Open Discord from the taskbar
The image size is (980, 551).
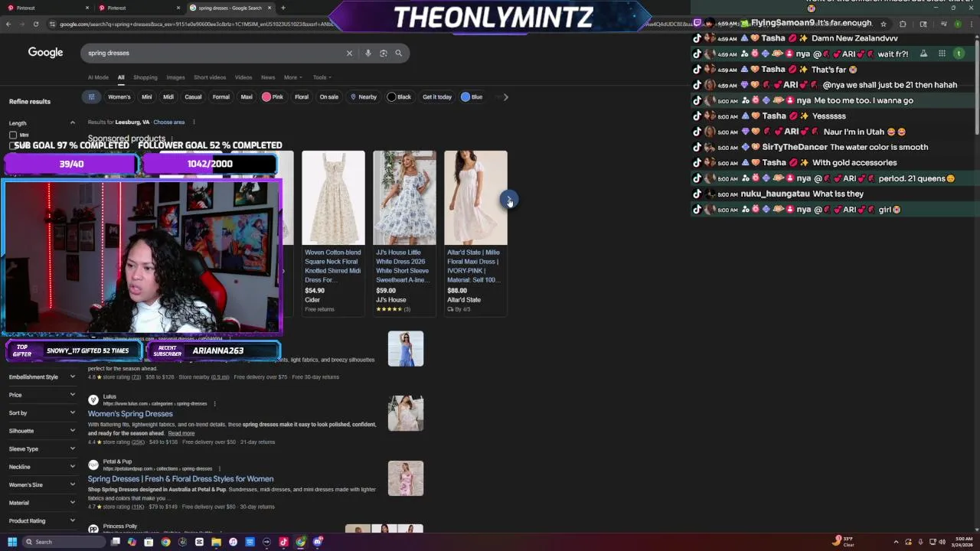click(x=317, y=542)
